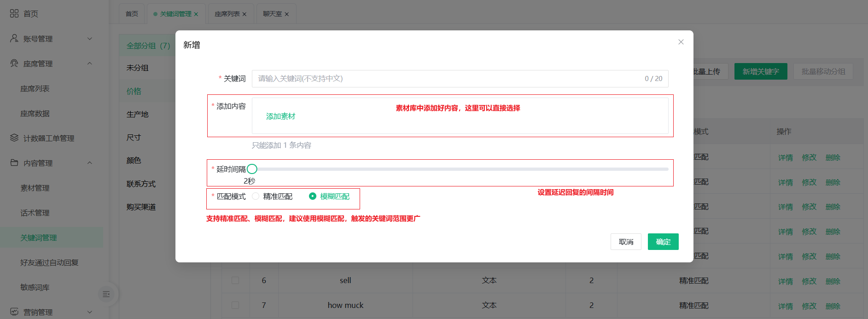Close the 新增 dialog with the X icon
This screenshot has width=868, height=319.
coord(681,42)
